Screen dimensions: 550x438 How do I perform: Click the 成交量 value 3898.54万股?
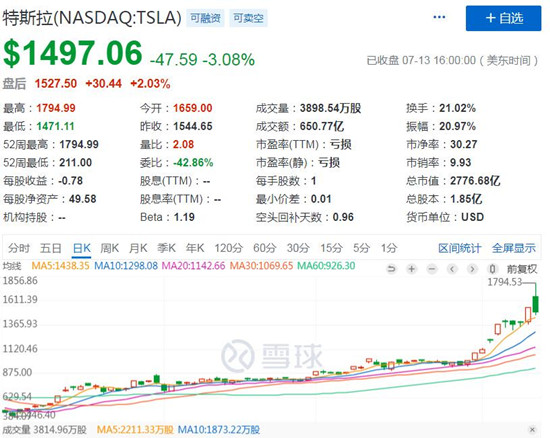pos(330,108)
